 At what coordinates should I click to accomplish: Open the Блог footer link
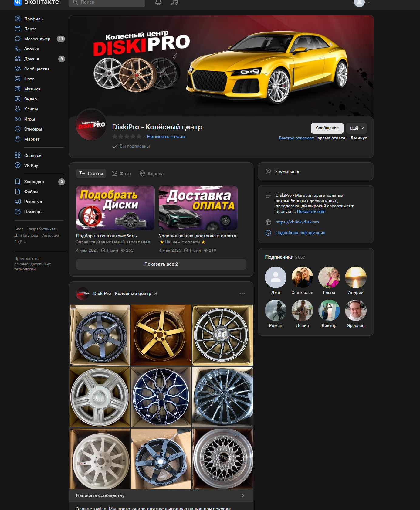pos(19,229)
